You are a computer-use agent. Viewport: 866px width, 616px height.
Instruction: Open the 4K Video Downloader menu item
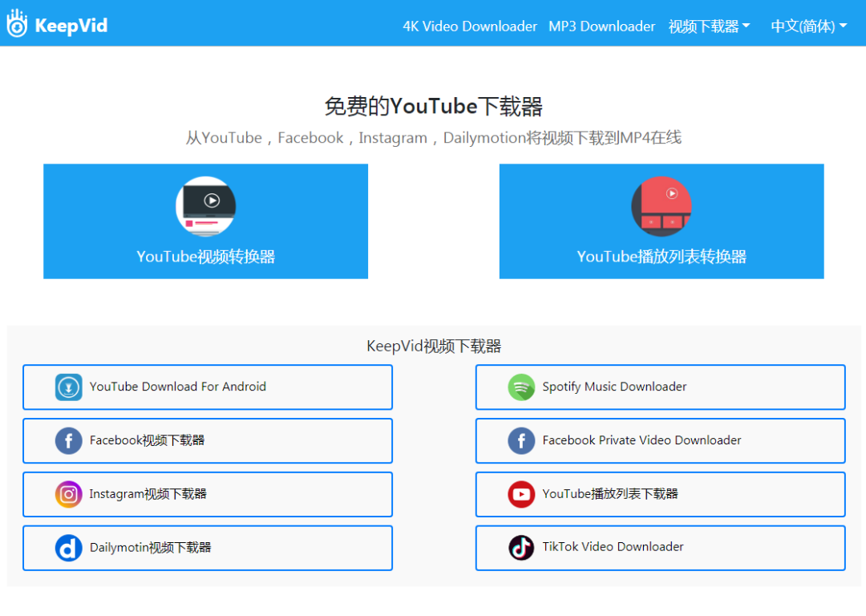[x=469, y=26]
